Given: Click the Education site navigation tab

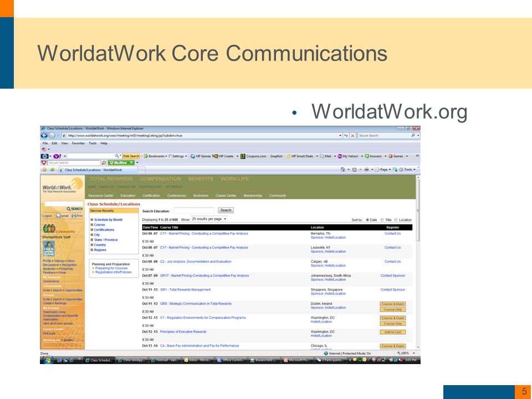Looking at the screenshot, I should tap(128, 196).
